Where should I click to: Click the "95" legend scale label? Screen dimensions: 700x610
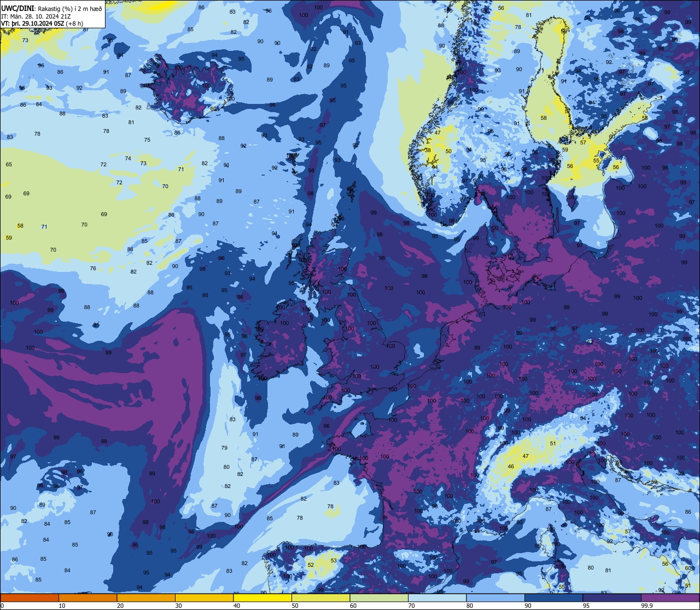(586, 606)
